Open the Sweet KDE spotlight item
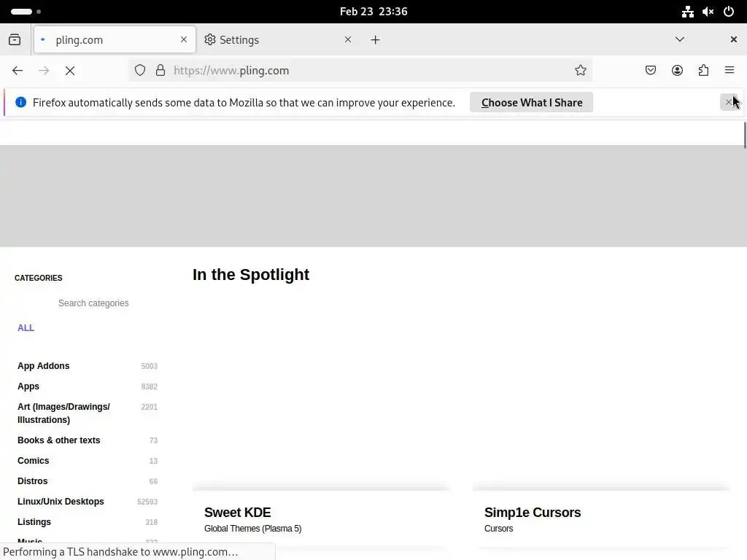The width and height of the screenshot is (747, 560). coord(237,513)
